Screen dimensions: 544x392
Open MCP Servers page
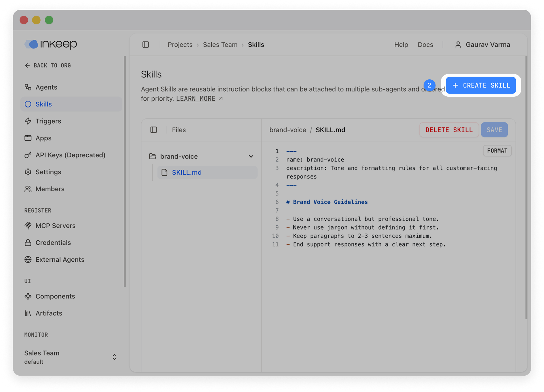tap(55, 226)
